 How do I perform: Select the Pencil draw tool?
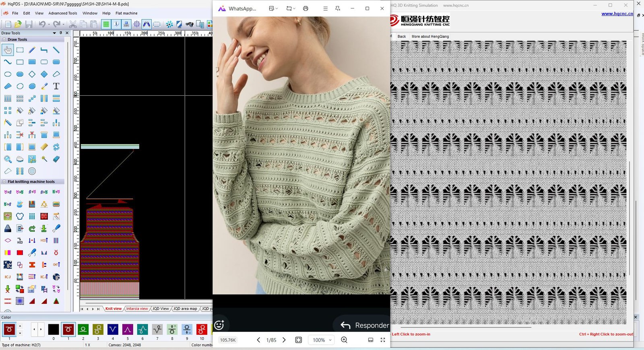(x=32, y=50)
